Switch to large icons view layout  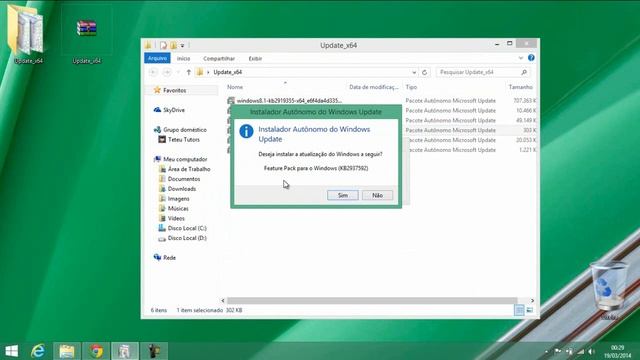[x=529, y=310]
